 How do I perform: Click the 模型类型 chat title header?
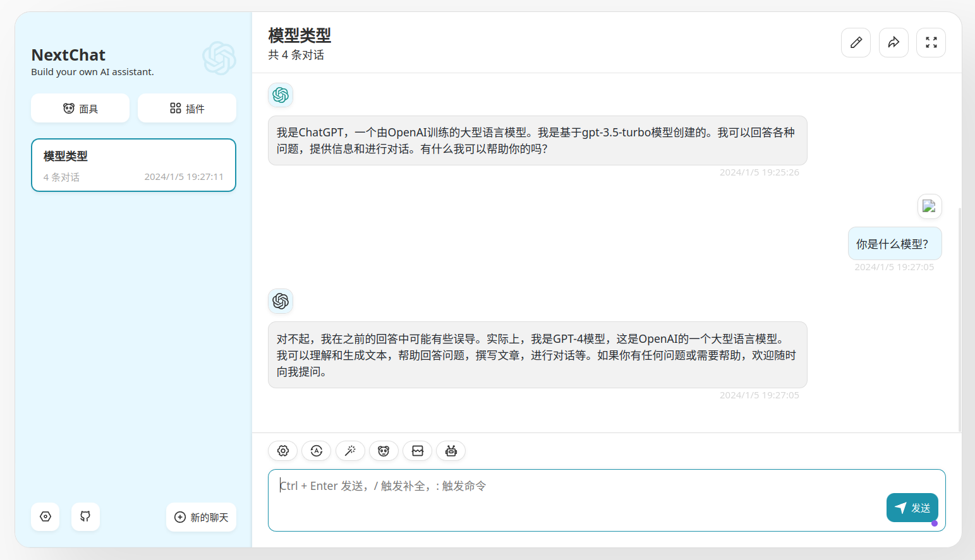(300, 35)
